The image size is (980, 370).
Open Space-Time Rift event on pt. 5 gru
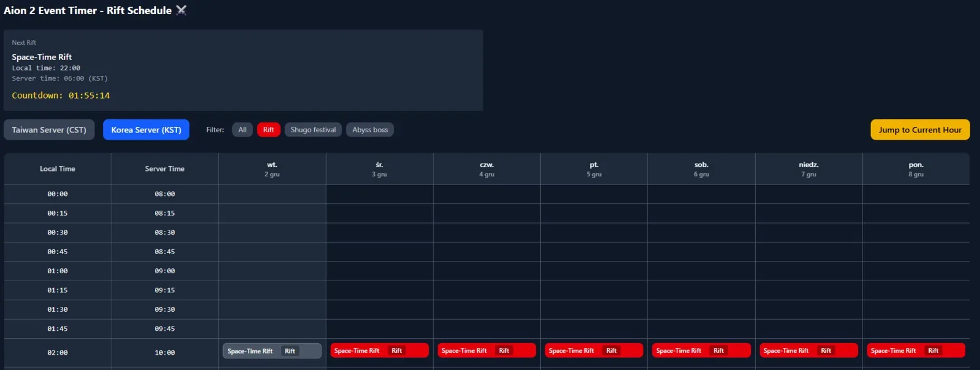pyautogui.click(x=594, y=350)
